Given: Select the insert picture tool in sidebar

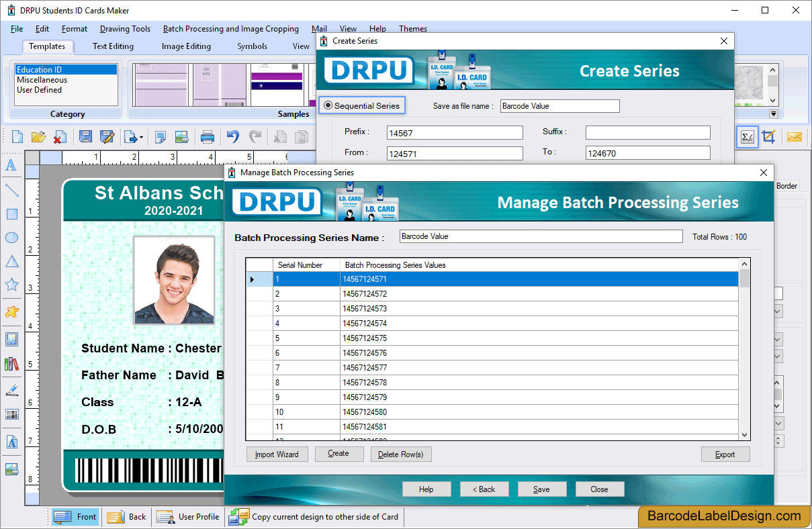Looking at the screenshot, I should [11, 339].
